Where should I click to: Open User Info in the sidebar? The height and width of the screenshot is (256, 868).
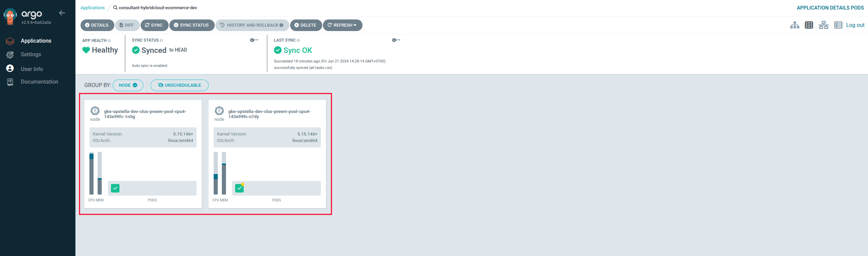point(32,69)
